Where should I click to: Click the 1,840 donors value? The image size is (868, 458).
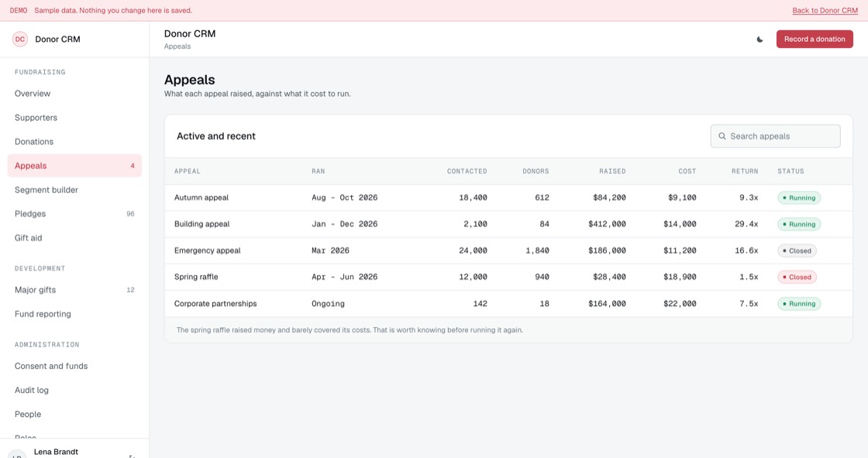(x=538, y=251)
